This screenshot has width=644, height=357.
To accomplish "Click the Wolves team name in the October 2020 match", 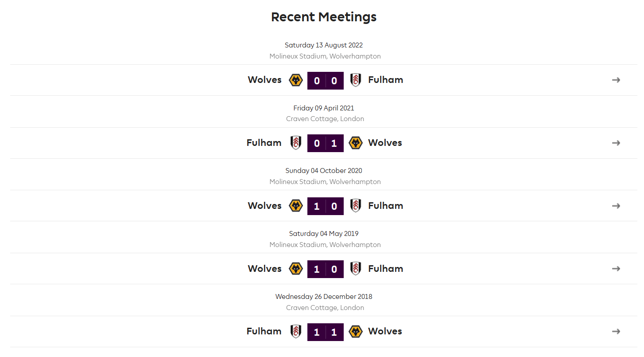I will coord(264,206).
